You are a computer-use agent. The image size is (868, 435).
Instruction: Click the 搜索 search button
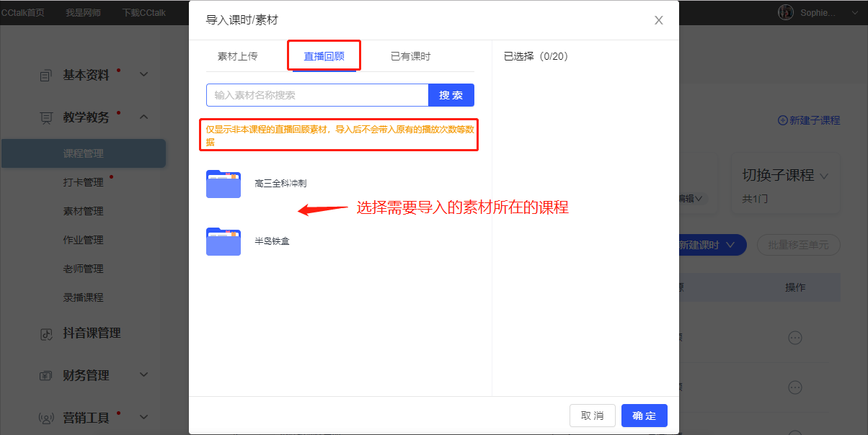(x=451, y=94)
